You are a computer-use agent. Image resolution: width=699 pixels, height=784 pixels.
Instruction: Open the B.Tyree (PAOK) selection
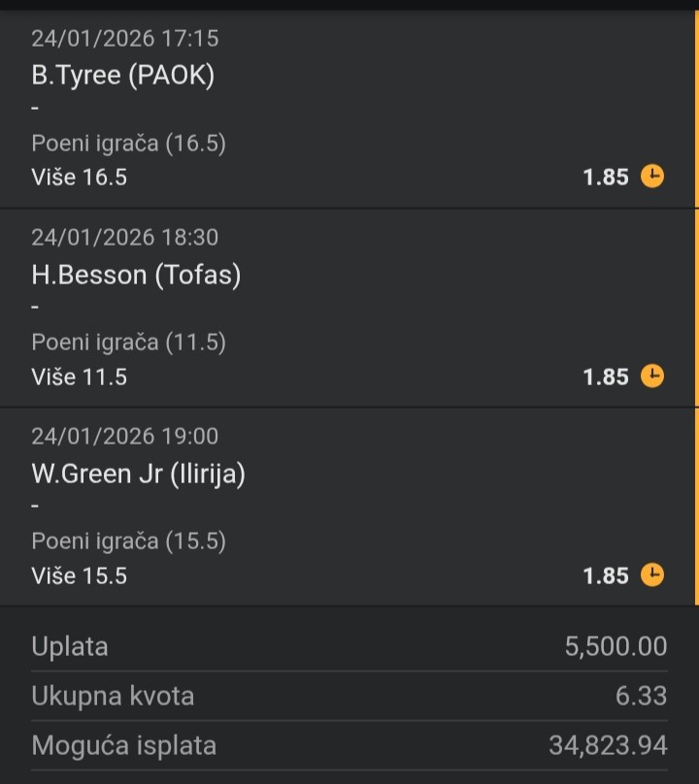tap(123, 76)
